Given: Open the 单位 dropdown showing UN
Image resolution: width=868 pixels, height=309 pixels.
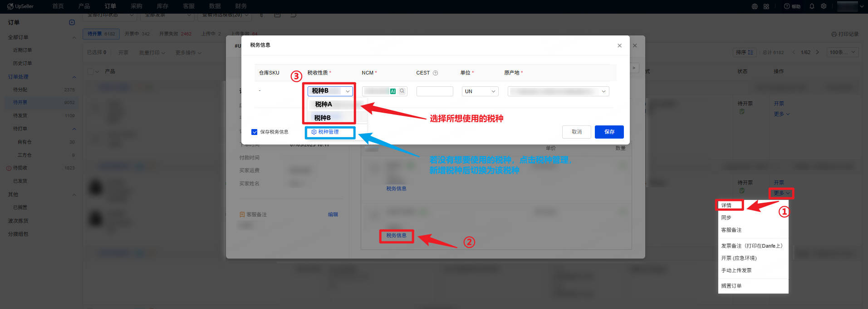Looking at the screenshot, I should [x=480, y=91].
